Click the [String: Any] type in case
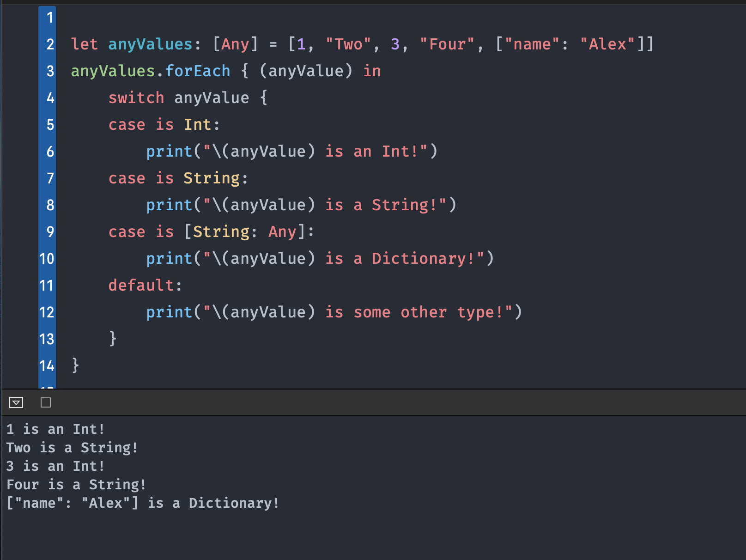 [245, 232]
